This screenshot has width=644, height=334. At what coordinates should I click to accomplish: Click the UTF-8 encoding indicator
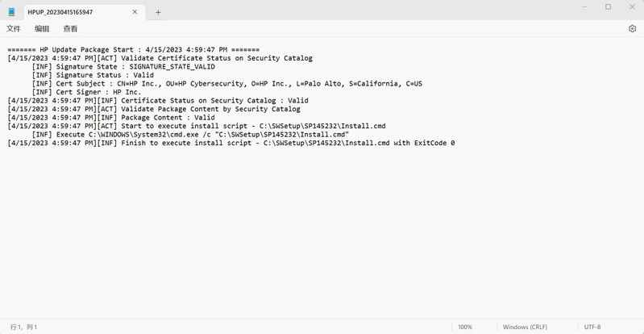pos(592,327)
